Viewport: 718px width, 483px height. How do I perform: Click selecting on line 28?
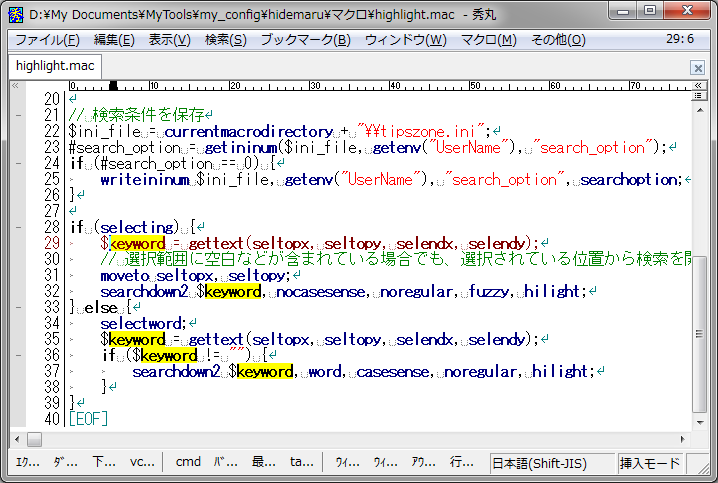tap(137, 228)
